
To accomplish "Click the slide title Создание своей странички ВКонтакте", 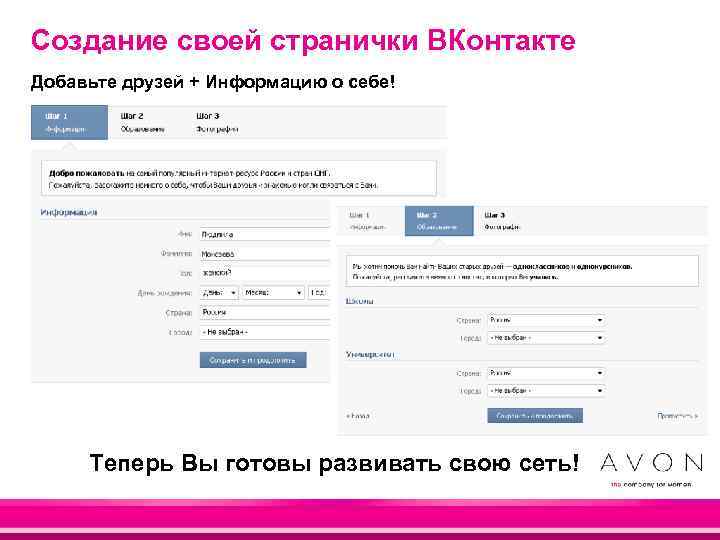I will pos(303,40).
